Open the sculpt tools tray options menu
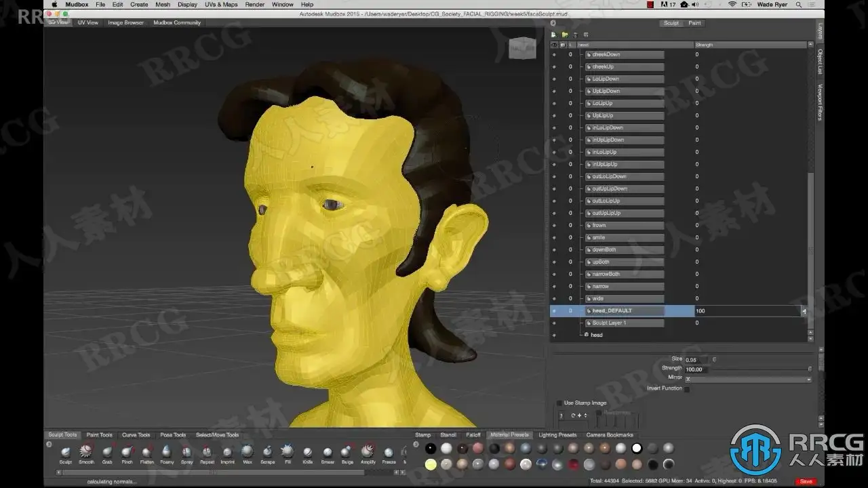 point(49,445)
